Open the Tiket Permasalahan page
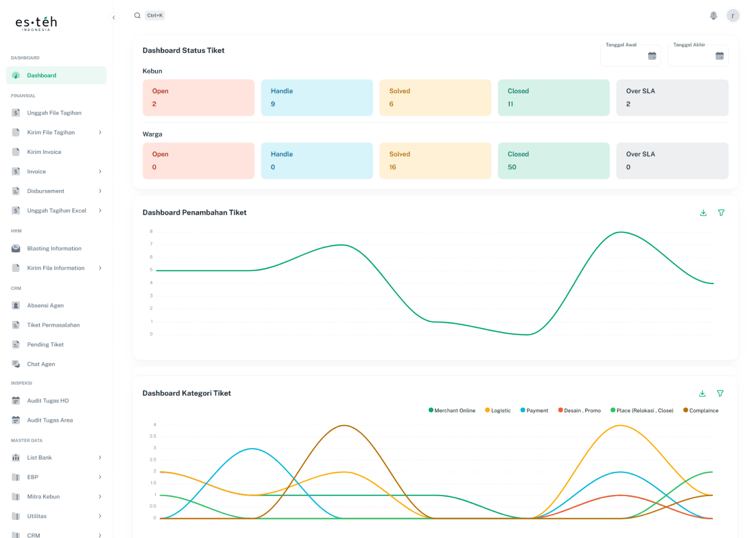The image size is (756, 538). pos(53,325)
